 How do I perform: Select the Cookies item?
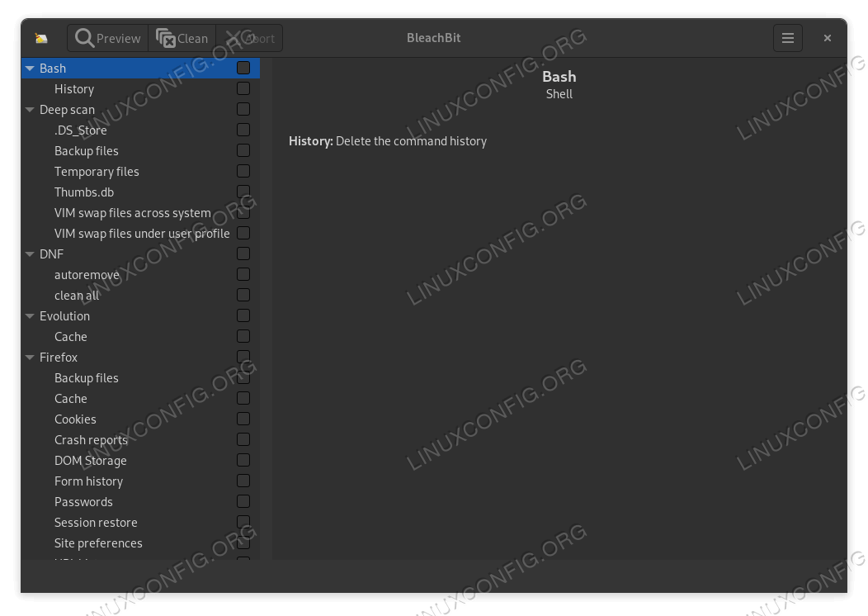click(75, 419)
